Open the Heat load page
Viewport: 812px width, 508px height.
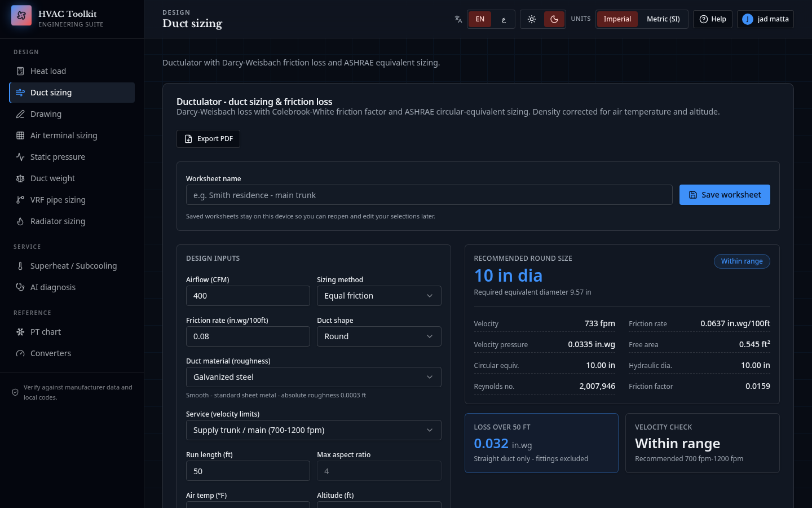point(72,71)
